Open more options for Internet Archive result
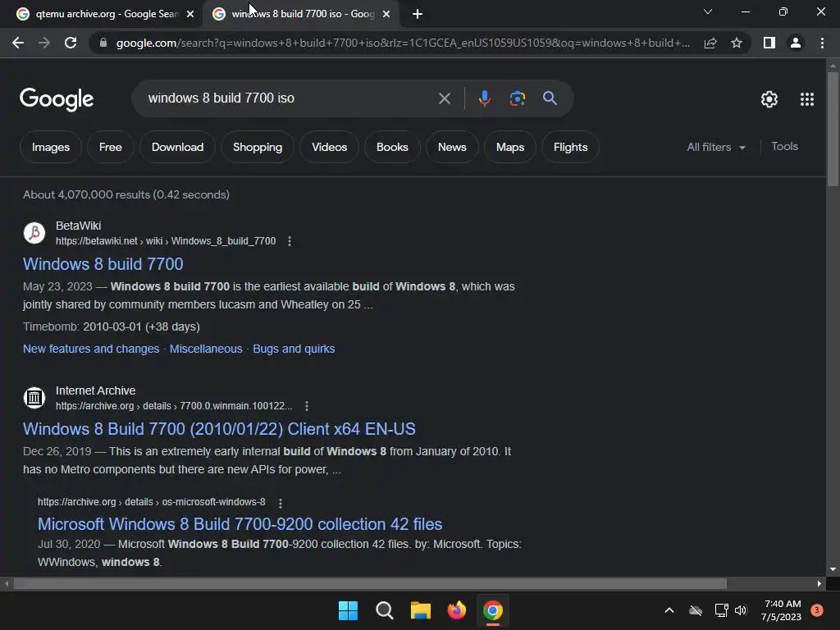 click(307, 406)
